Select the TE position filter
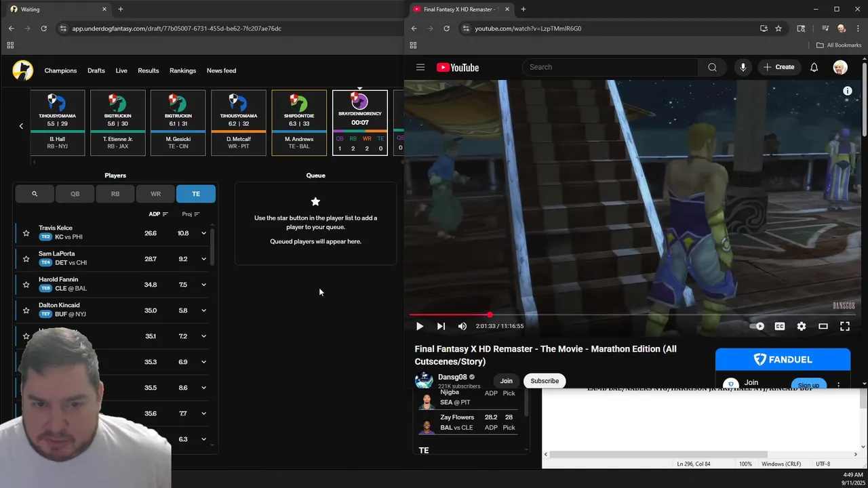Viewport: 868px width, 488px height. (x=196, y=194)
